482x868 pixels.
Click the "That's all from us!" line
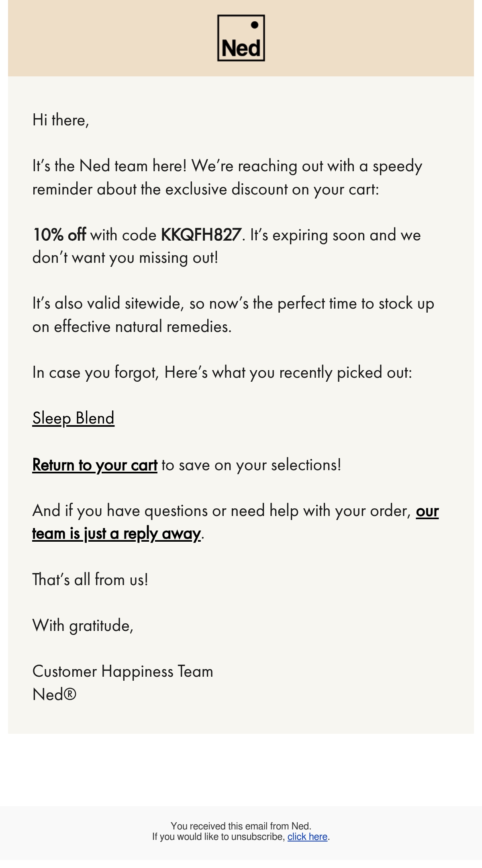click(x=90, y=579)
